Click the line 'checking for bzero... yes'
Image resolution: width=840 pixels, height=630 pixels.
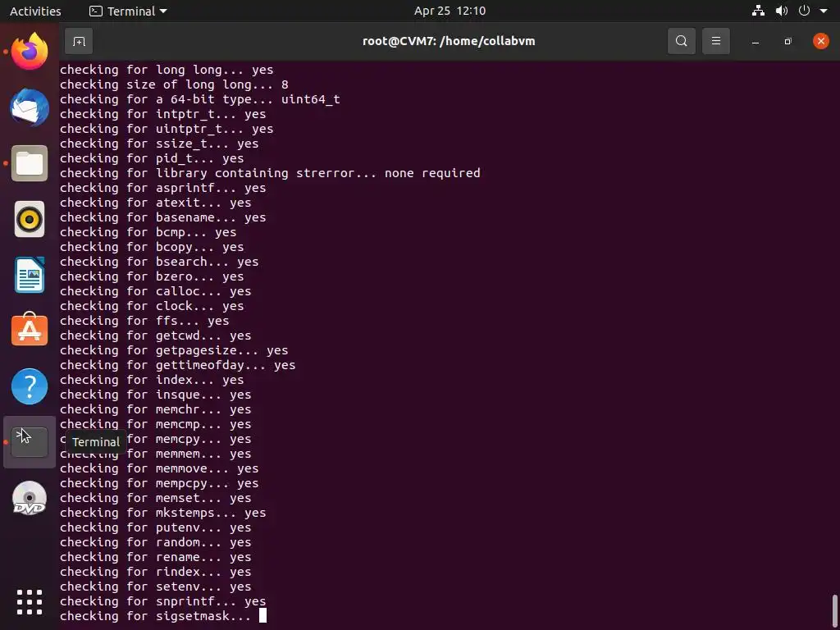pyautogui.click(x=151, y=276)
